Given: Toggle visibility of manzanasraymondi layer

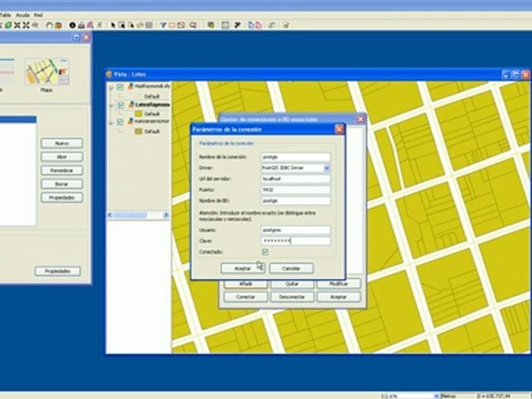Looking at the screenshot, I should [x=120, y=121].
